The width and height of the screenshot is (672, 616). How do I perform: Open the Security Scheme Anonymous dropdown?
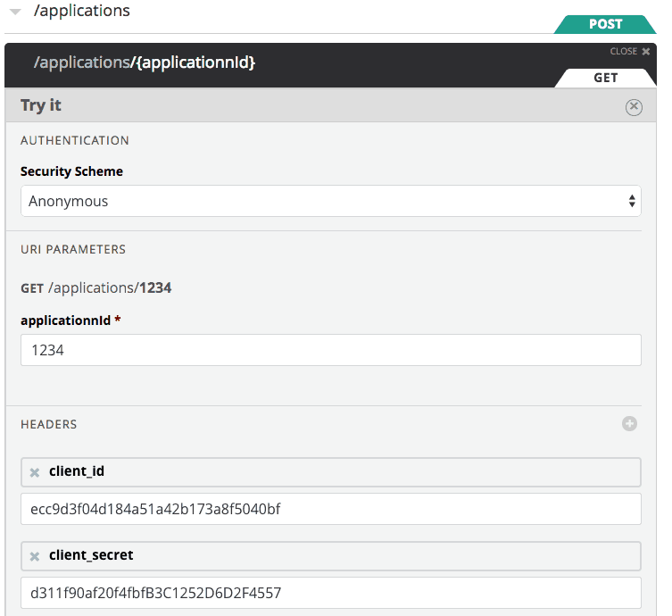(331, 201)
